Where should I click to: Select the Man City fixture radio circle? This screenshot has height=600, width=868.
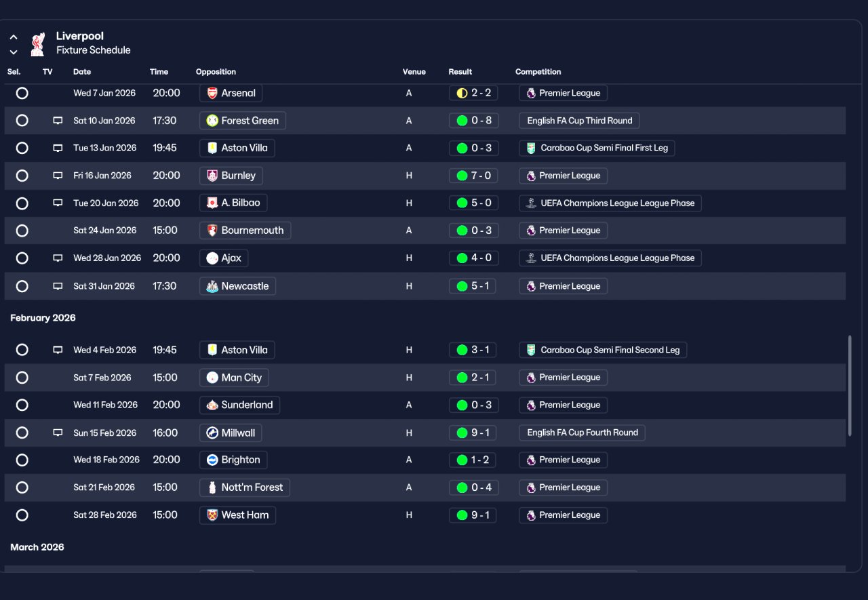tap(22, 378)
